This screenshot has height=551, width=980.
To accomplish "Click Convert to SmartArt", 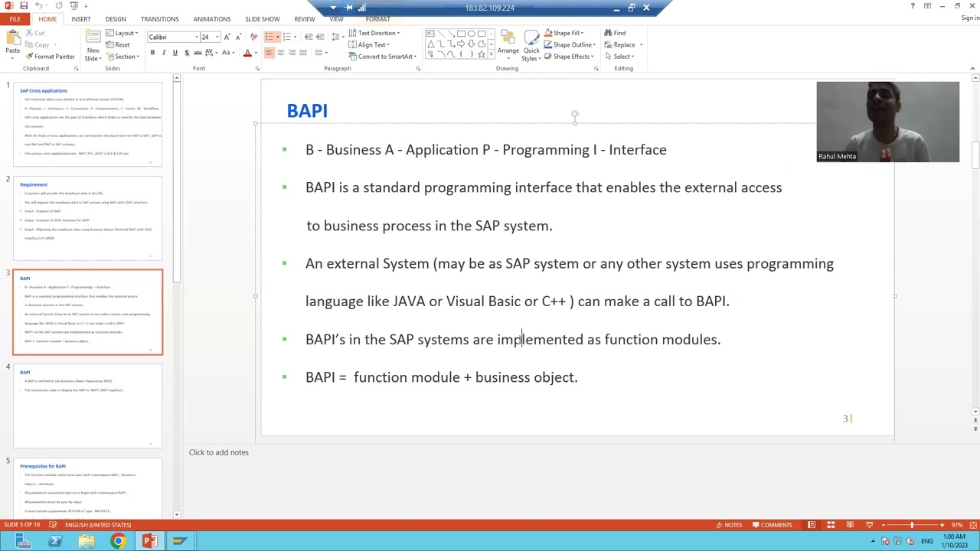I will tap(381, 57).
